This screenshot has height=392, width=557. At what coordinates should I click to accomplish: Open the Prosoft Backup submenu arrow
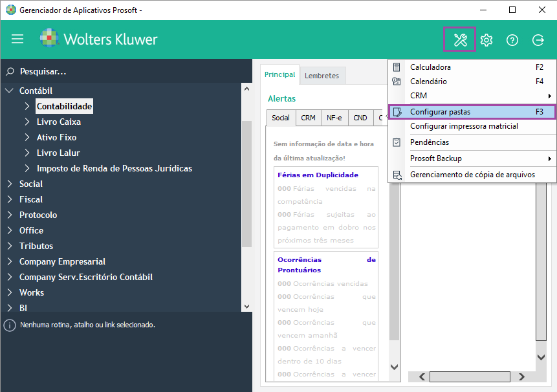[x=549, y=158]
